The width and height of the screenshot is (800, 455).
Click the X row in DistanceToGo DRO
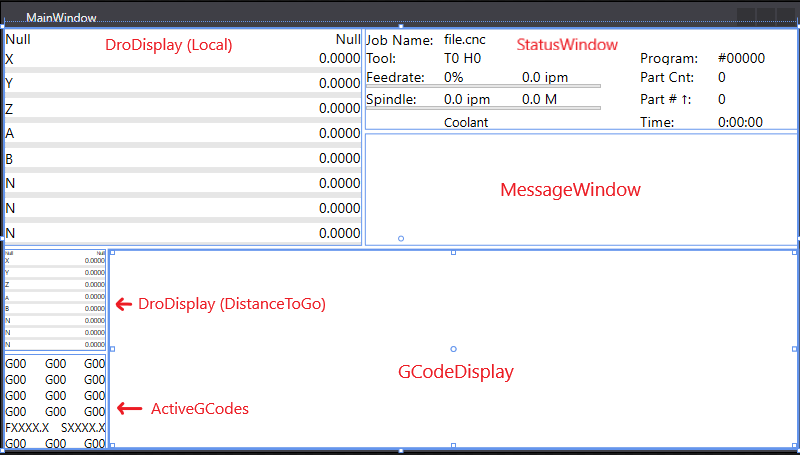click(x=55, y=261)
